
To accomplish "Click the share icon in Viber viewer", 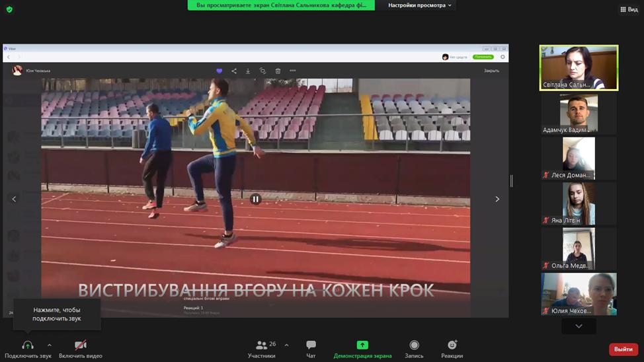I will [234, 71].
